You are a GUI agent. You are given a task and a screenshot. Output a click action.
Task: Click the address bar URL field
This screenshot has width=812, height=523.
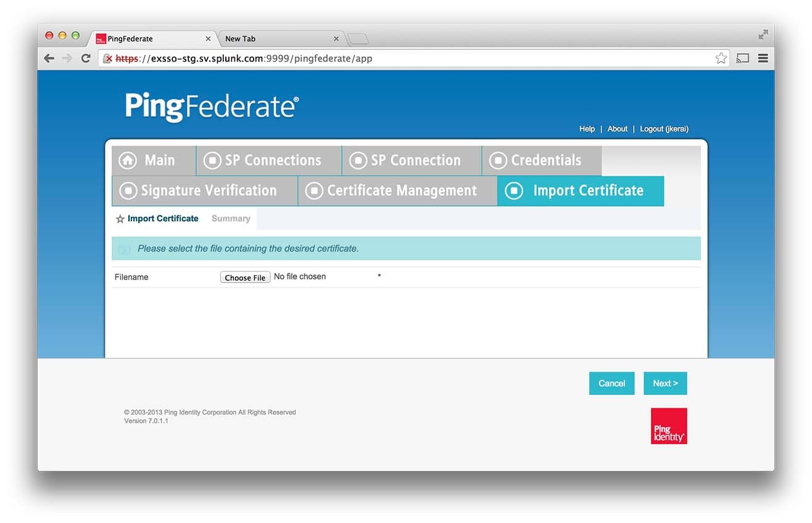point(413,59)
